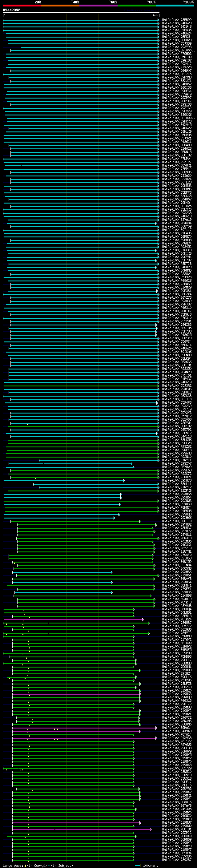Select hit UniRef100_D0ETI0
This screenshot has width=197, height=868.
177,522
